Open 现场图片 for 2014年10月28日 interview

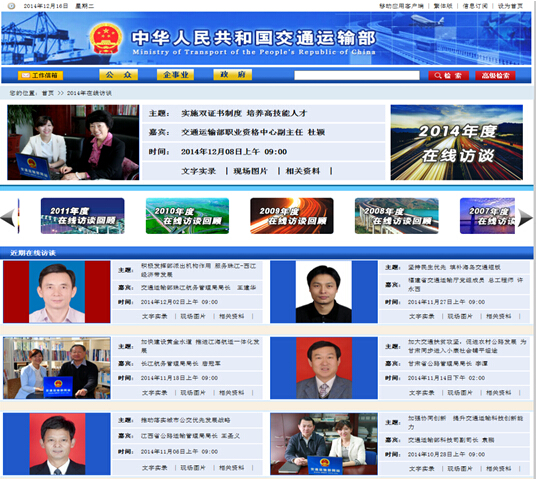coord(460,468)
